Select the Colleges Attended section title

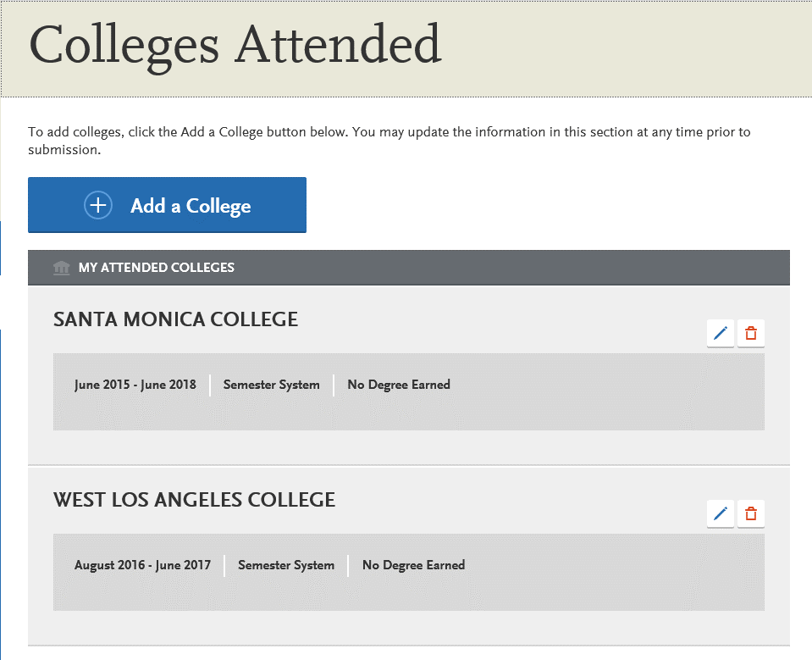pos(235,46)
